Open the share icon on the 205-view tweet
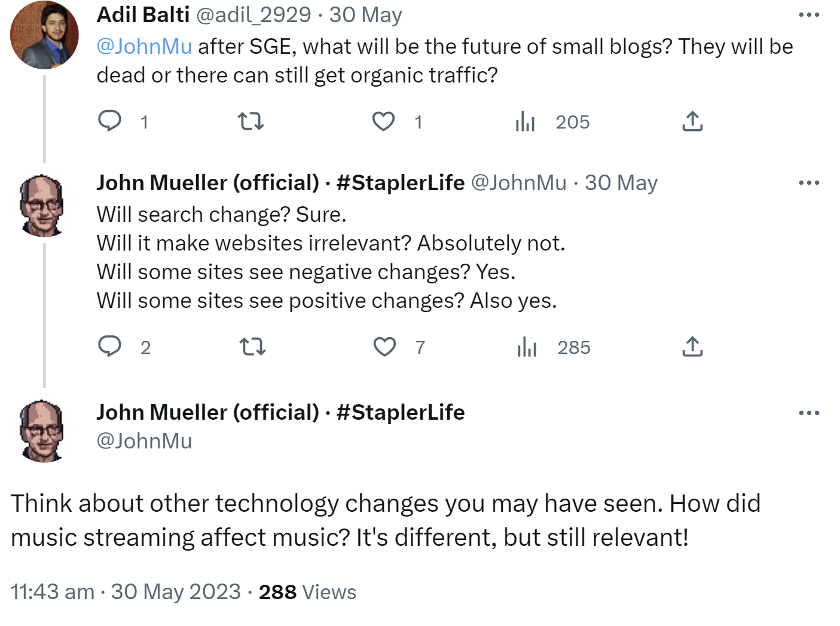The image size is (840, 626). click(692, 121)
